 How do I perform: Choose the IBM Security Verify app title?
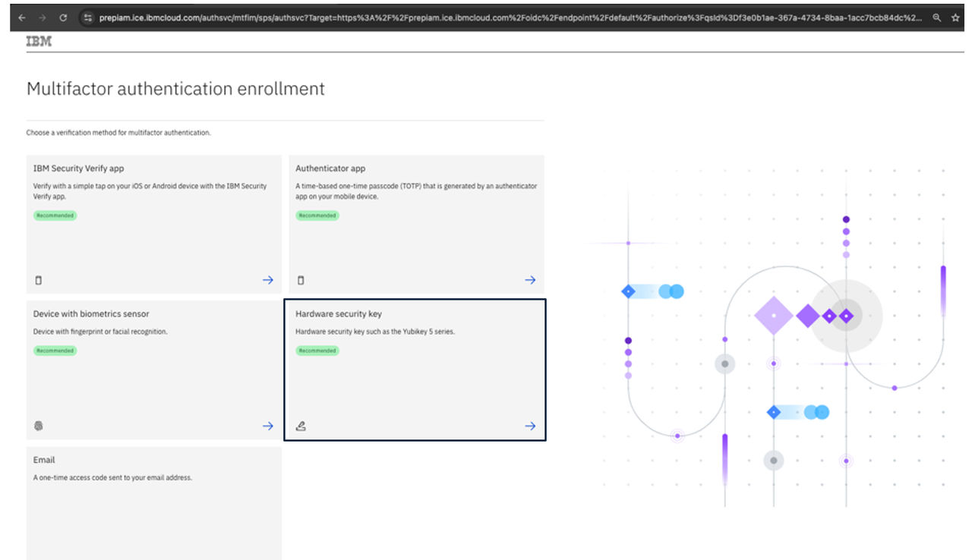pos(79,168)
